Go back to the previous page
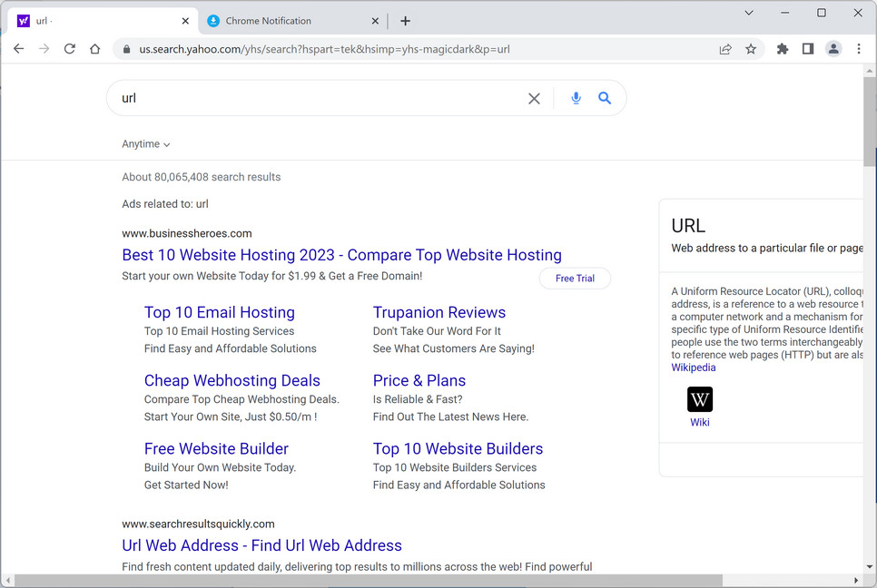The width and height of the screenshot is (877, 588). coord(18,49)
